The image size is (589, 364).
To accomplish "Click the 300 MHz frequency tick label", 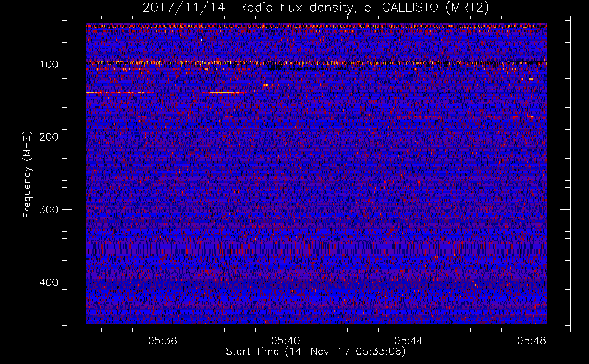I will tap(49, 210).
